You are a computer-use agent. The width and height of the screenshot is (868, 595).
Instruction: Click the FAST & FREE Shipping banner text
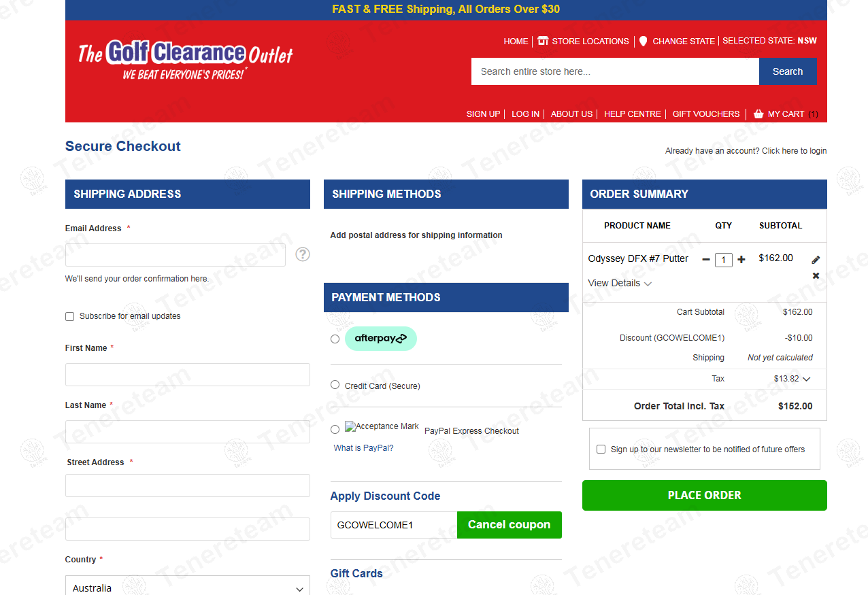pyautogui.click(x=446, y=10)
